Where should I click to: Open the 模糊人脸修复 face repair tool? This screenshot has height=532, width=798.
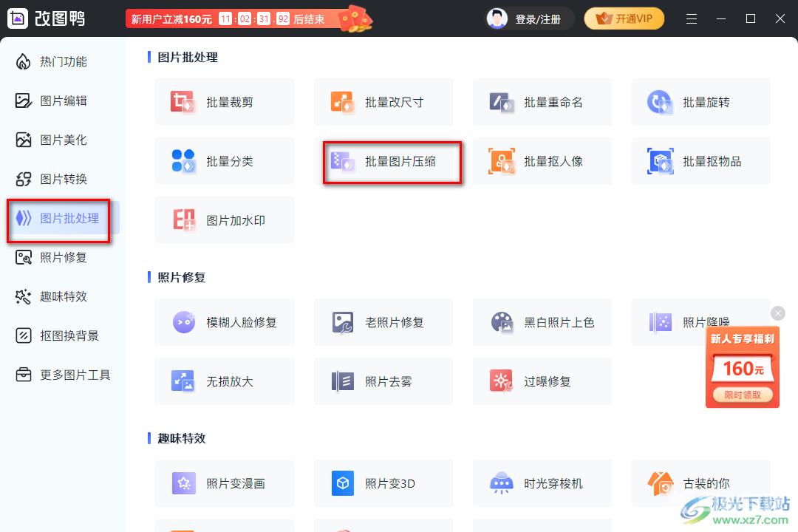click(225, 322)
